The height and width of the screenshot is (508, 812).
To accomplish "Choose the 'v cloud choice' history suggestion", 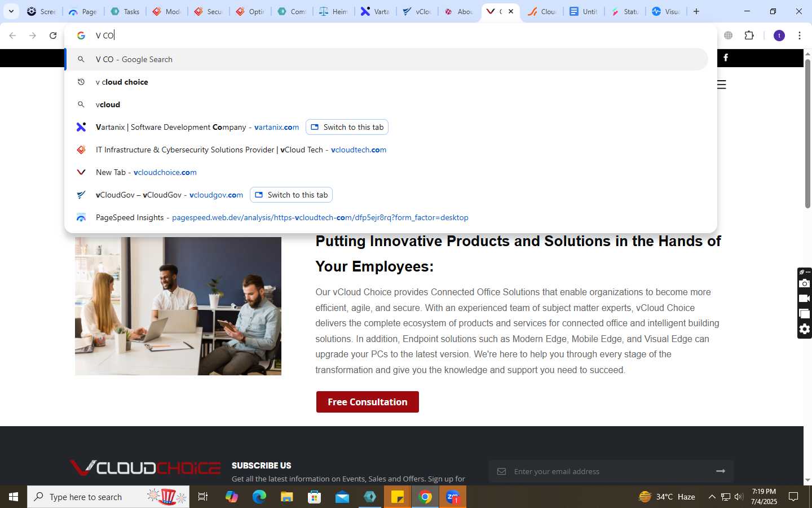I will [386, 82].
